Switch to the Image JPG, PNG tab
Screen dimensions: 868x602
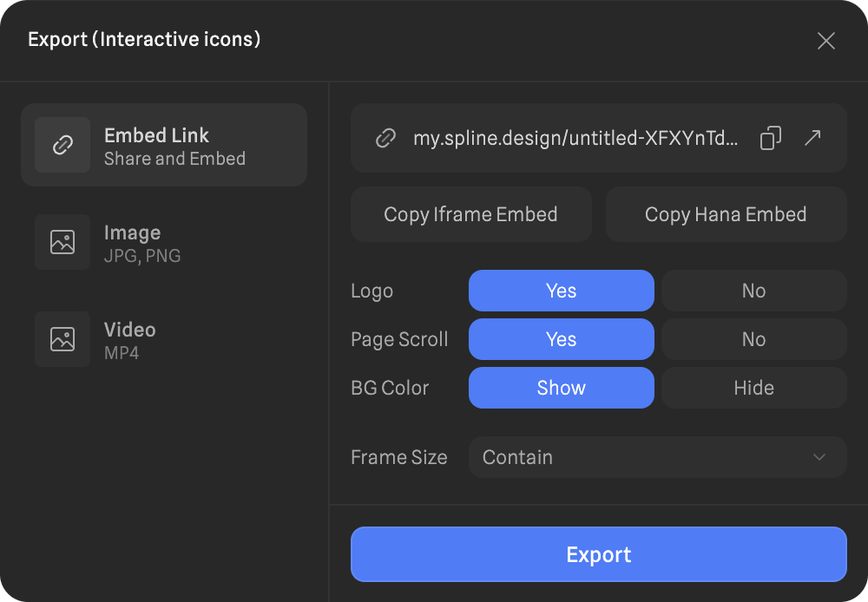point(165,243)
